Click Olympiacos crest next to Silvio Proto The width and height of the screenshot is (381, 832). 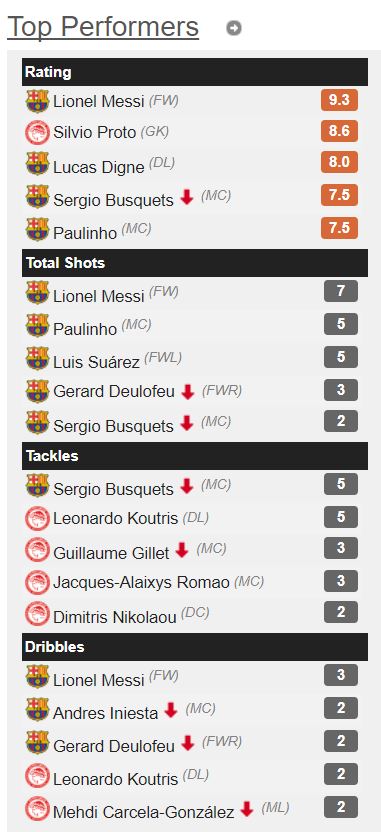pos(37,132)
